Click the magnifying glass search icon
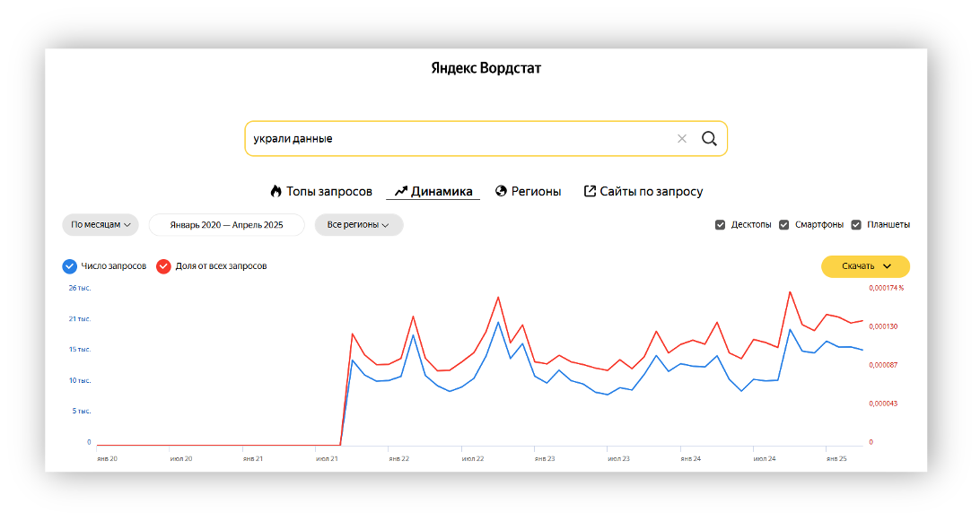This screenshot has width=980, height=521. click(x=709, y=139)
